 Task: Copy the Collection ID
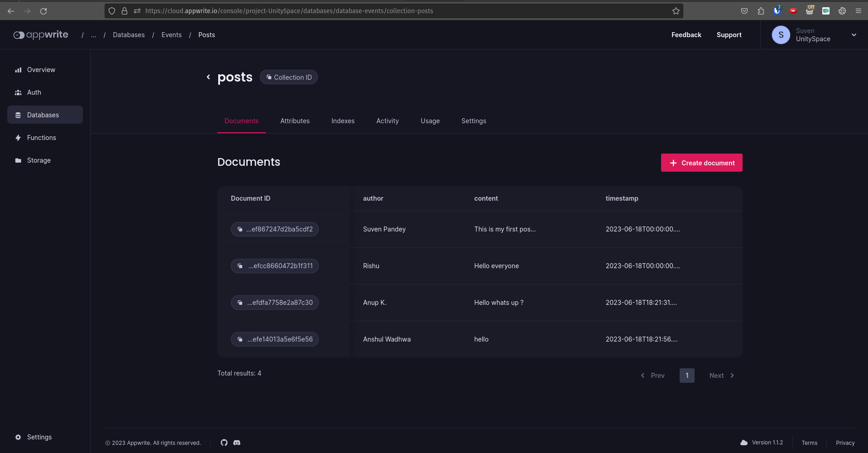pos(289,77)
